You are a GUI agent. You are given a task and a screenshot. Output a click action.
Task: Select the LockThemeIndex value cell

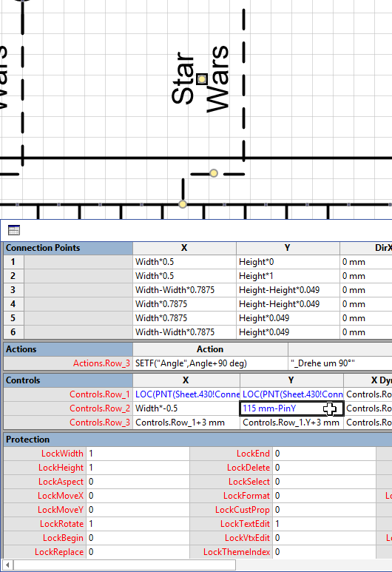[324, 552]
